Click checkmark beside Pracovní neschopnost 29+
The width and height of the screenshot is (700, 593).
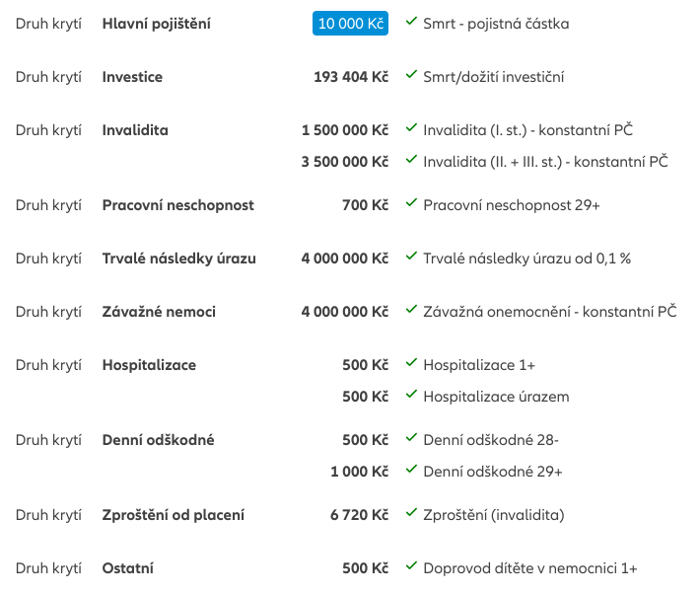click(x=411, y=203)
